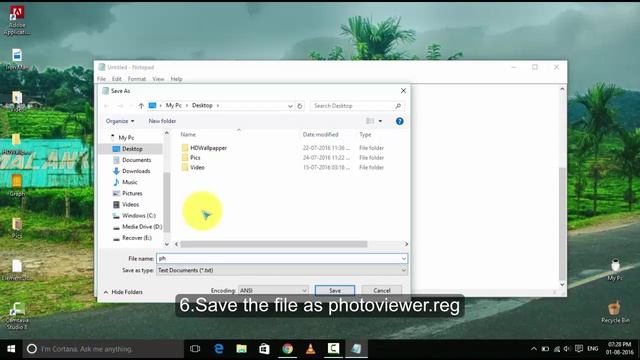
Task: Open the Notepad File menu
Action: coord(101,79)
